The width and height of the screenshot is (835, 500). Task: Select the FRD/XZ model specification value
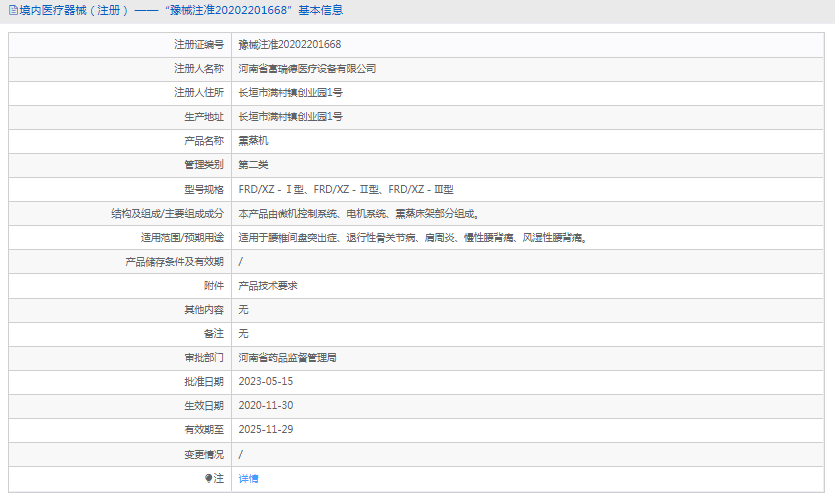(x=346, y=190)
